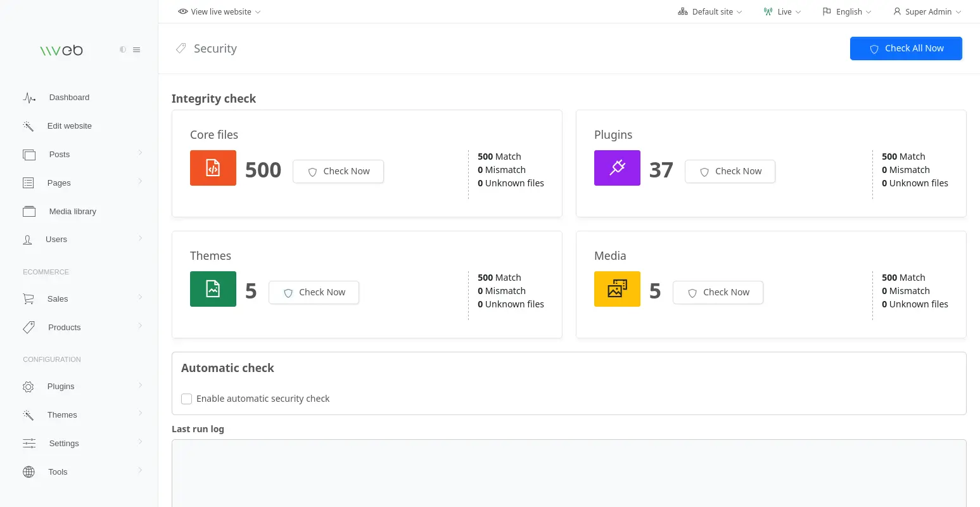Image resolution: width=980 pixels, height=507 pixels.
Task: Open the Sales cart section
Action: [58, 298]
